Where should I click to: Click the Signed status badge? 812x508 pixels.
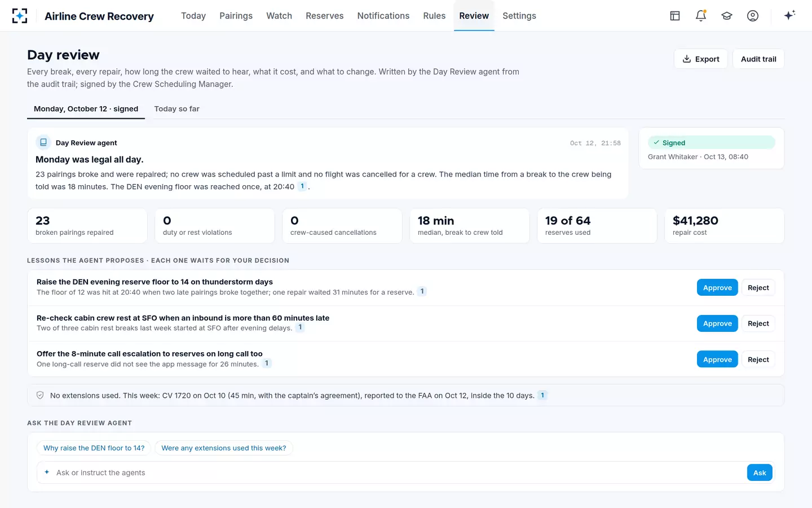712,143
